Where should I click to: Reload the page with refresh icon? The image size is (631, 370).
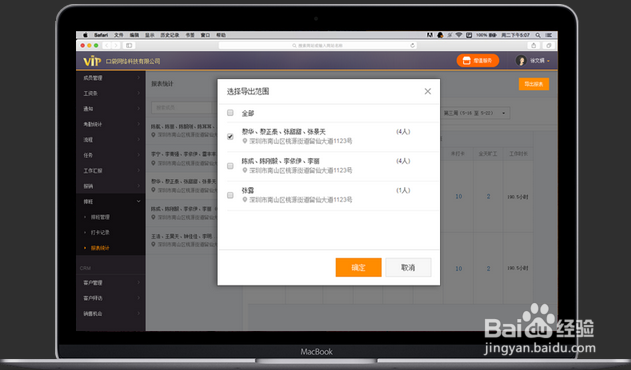point(412,45)
